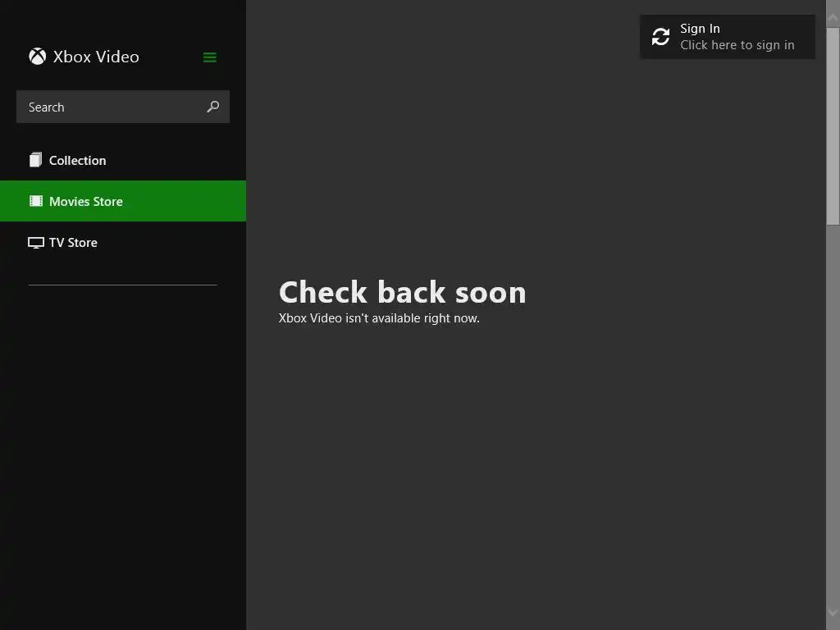
Task: Click the vertical scrollbar thumb
Action: 833,126
